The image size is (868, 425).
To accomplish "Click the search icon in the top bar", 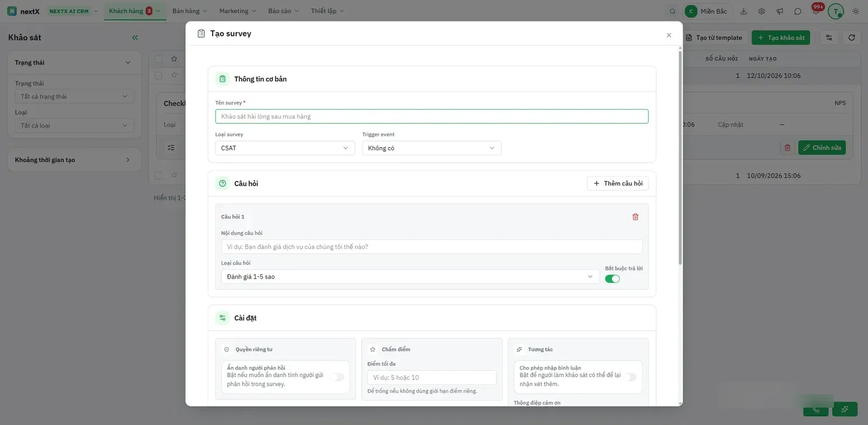I will pos(673,11).
